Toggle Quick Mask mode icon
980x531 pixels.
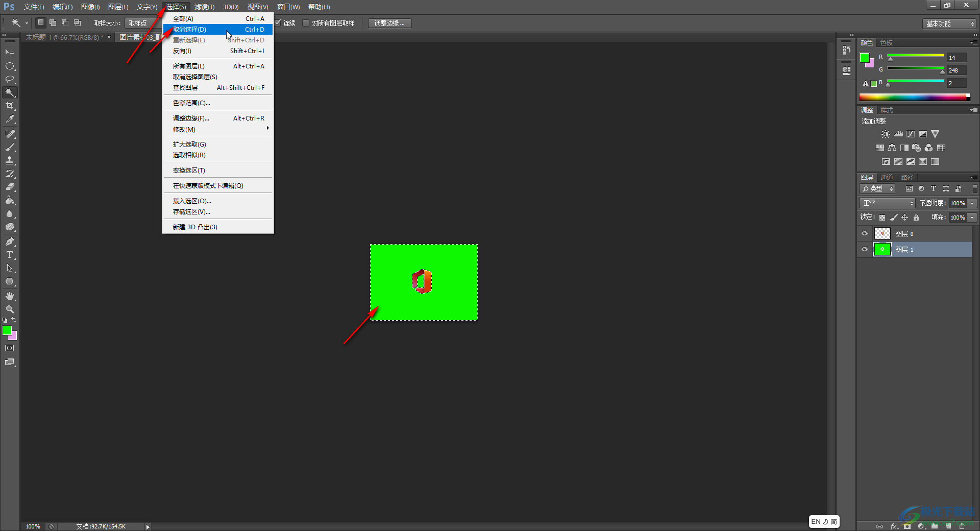pyautogui.click(x=10, y=348)
